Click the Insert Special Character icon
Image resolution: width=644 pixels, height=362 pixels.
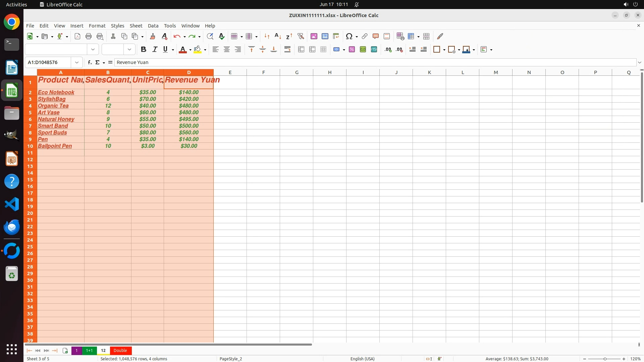coord(349,36)
